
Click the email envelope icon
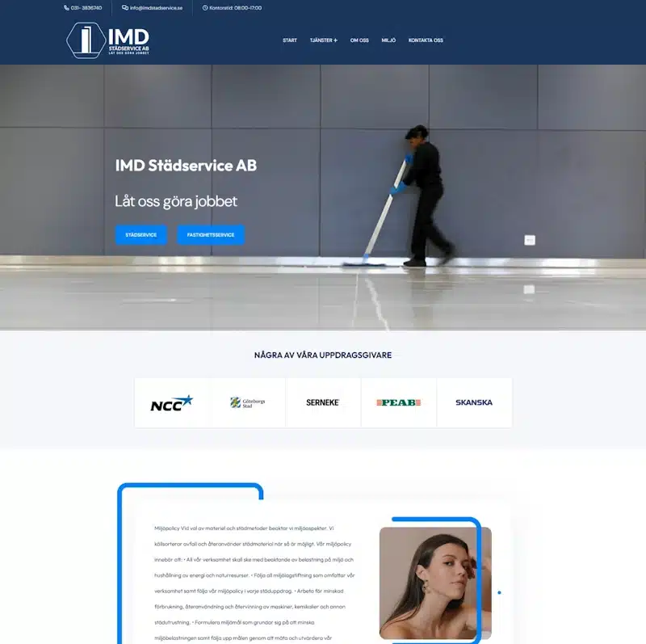(x=125, y=8)
